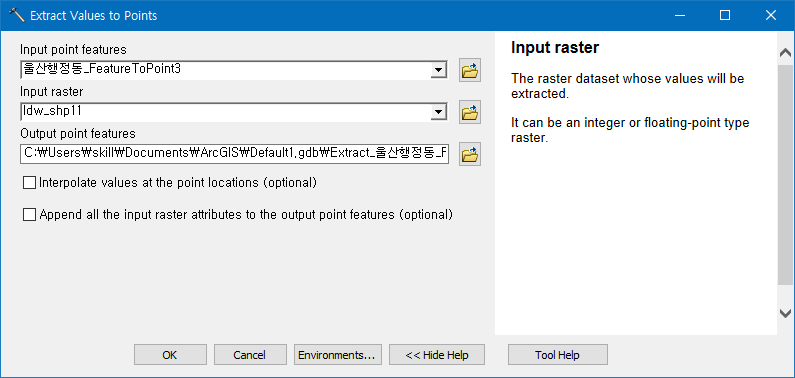Open the Environments... settings
This screenshot has width=795, height=378.
(337, 355)
